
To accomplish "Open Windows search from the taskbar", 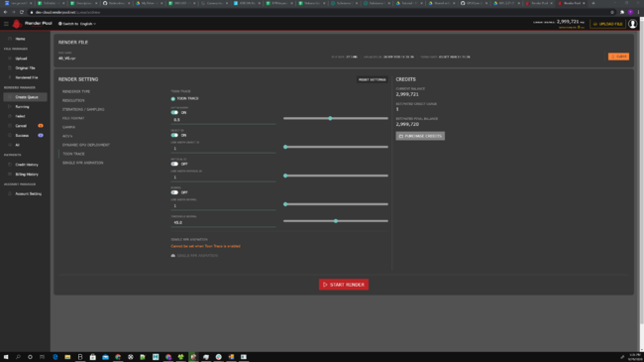I will pos(18,357).
